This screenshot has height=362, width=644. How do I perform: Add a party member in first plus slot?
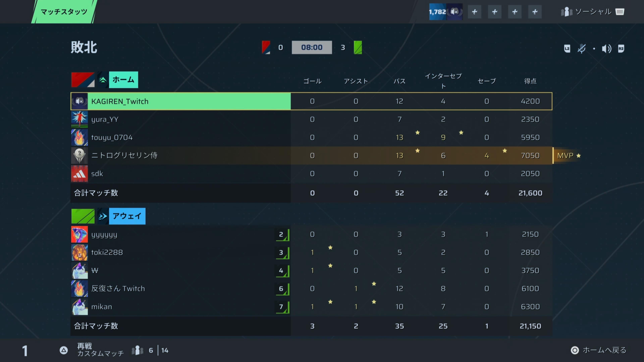click(x=474, y=12)
